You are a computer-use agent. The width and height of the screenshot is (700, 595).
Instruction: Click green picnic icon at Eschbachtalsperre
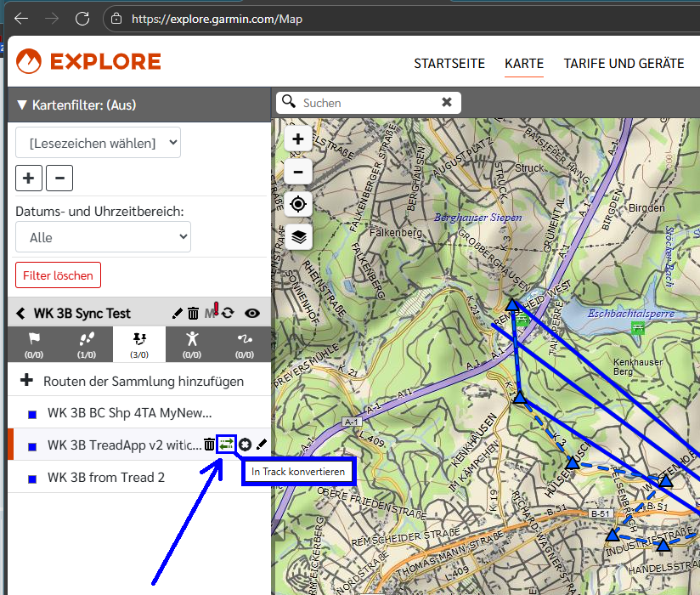point(638,328)
